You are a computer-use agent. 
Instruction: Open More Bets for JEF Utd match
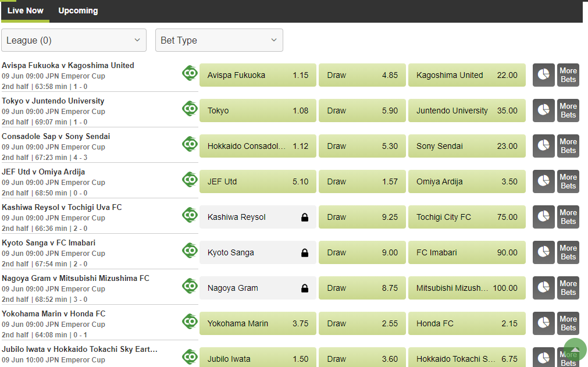coord(568,181)
